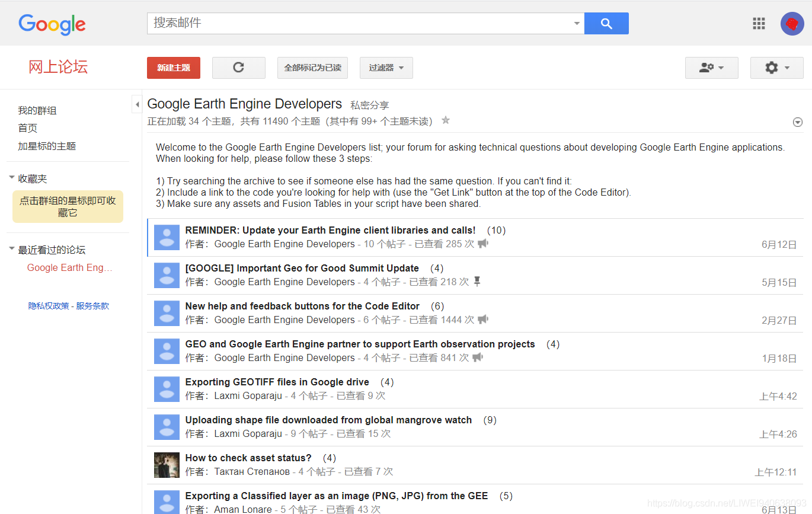This screenshot has height=514, width=812.
Task: Open REMINDER: Update your Earth Engine client libraries topic
Action: tap(330, 230)
